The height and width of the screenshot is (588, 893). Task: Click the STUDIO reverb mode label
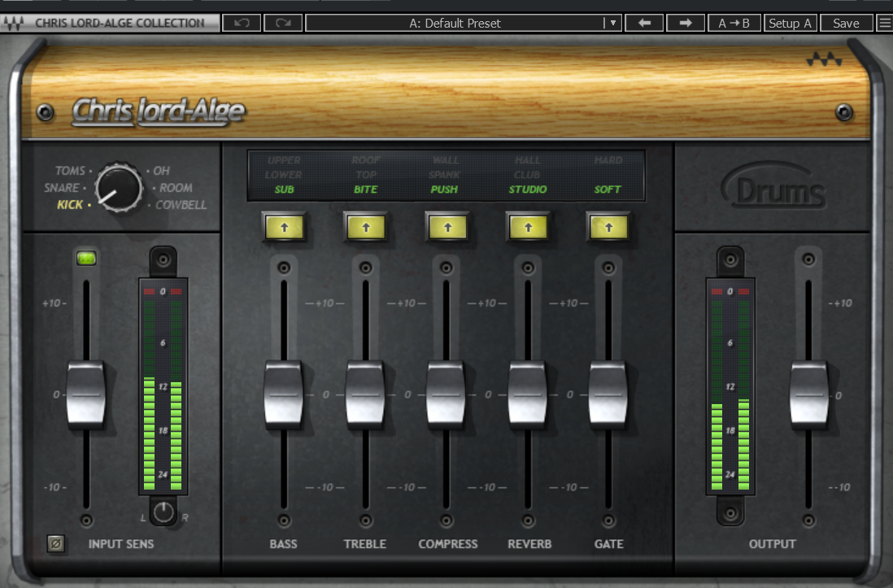(x=528, y=189)
